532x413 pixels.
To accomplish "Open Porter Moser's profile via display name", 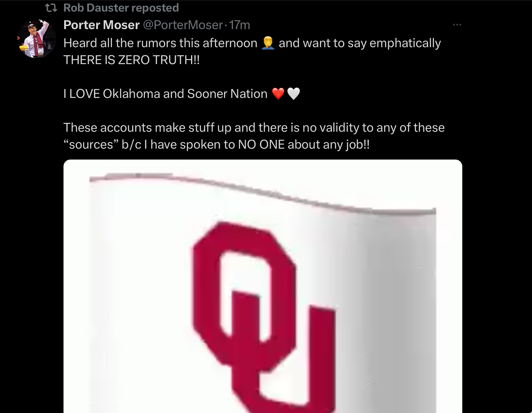I will point(101,25).
